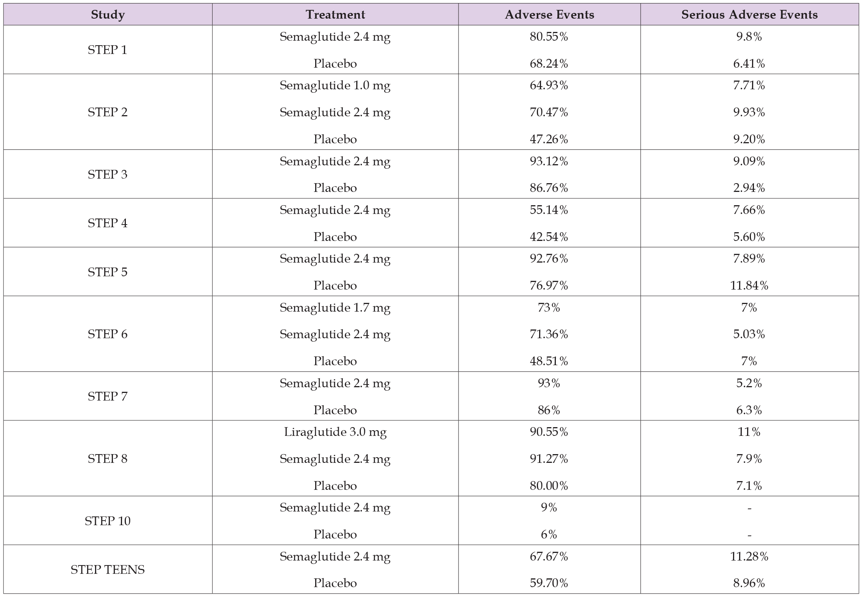Click the Serious Adverse Events header
The image size is (868, 597).
tap(749, 15)
